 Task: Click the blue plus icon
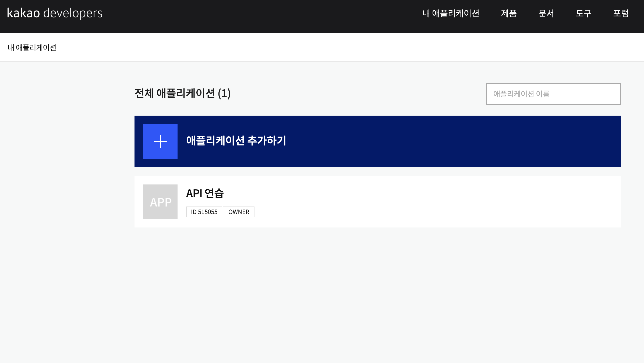click(x=160, y=141)
